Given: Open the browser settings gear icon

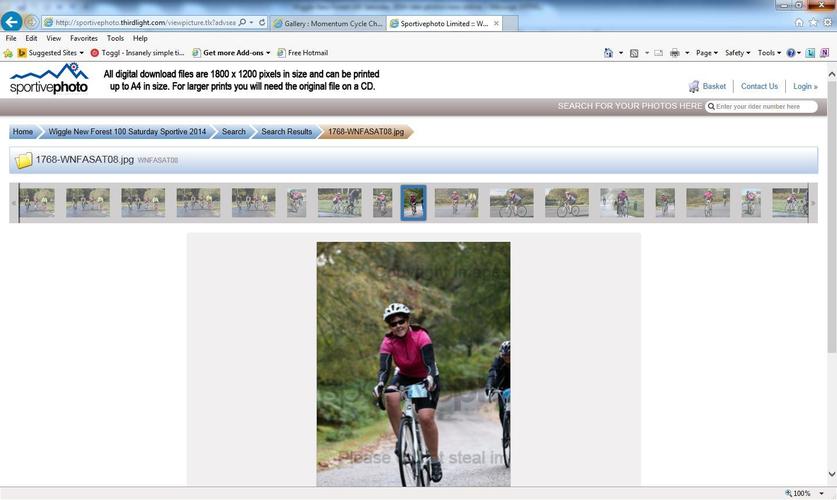Looking at the screenshot, I should click(x=826, y=22).
